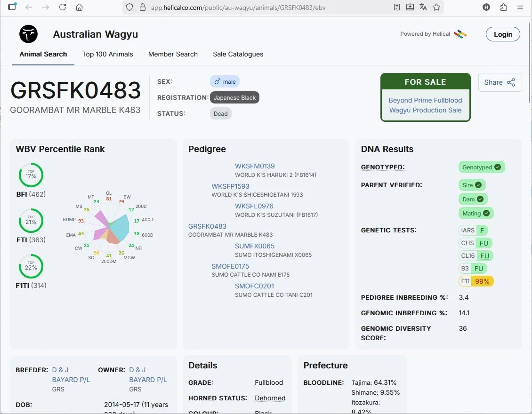This screenshot has height=414, width=532.
Task: Bookmark this page with star icon
Action: (436, 7)
